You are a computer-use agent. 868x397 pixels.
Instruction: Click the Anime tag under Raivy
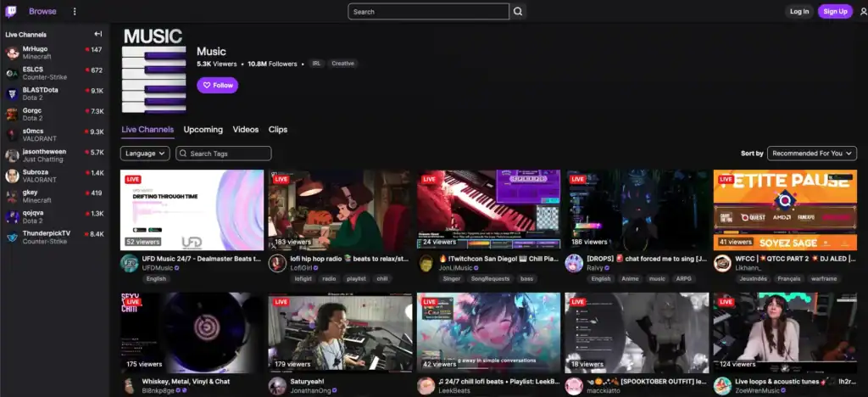[630, 279]
